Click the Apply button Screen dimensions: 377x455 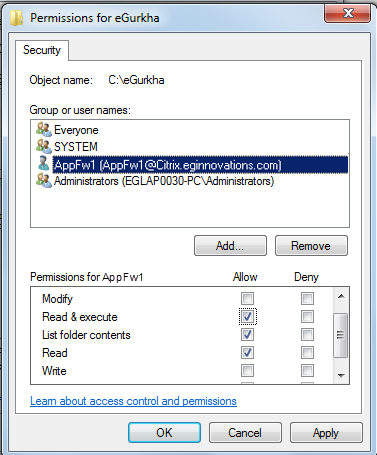tap(326, 433)
